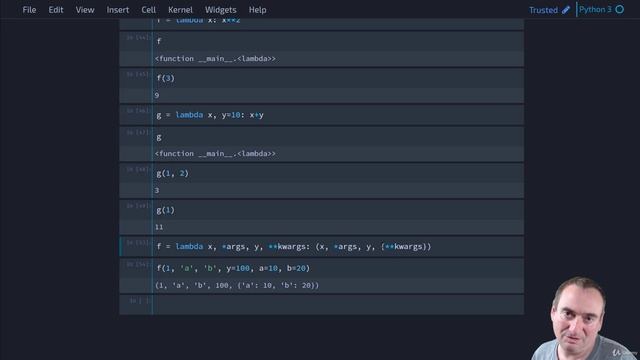Click the output value 3

click(157, 191)
